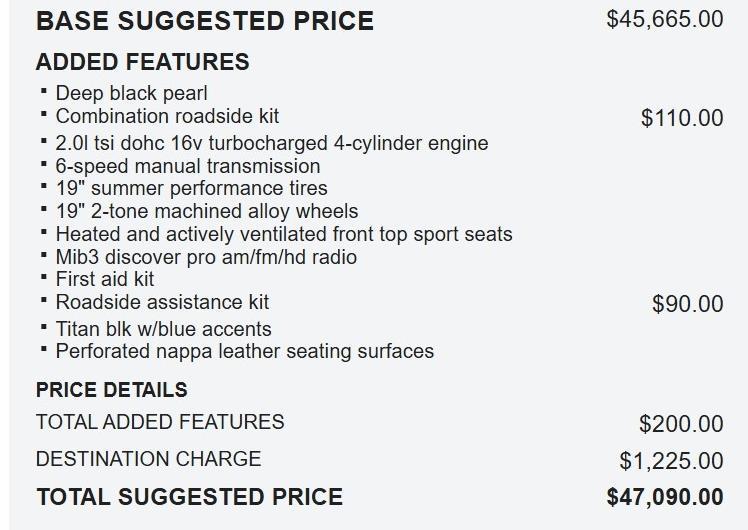This screenshot has width=748, height=530.
Task: Click the $45,665.00 base price amount
Action: (664, 19)
